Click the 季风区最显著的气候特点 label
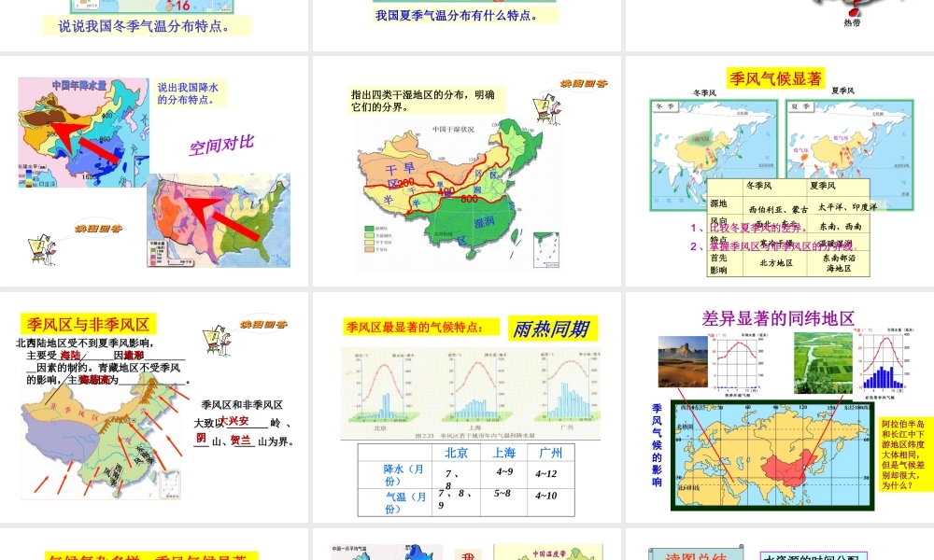Screen dimensions: 934x560 [421, 327]
